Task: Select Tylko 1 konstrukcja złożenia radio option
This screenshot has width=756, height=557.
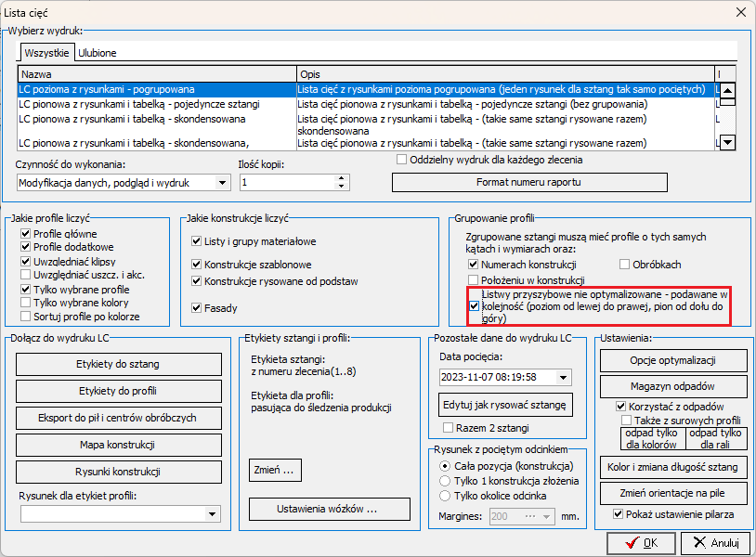Action: tap(446, 481)
